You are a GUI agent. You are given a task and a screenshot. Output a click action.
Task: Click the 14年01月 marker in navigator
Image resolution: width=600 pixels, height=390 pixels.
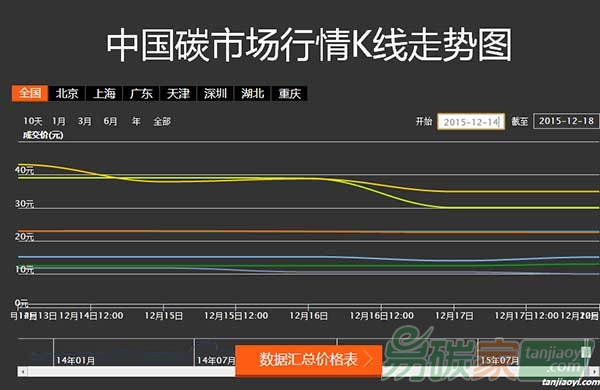coord(75,360)
